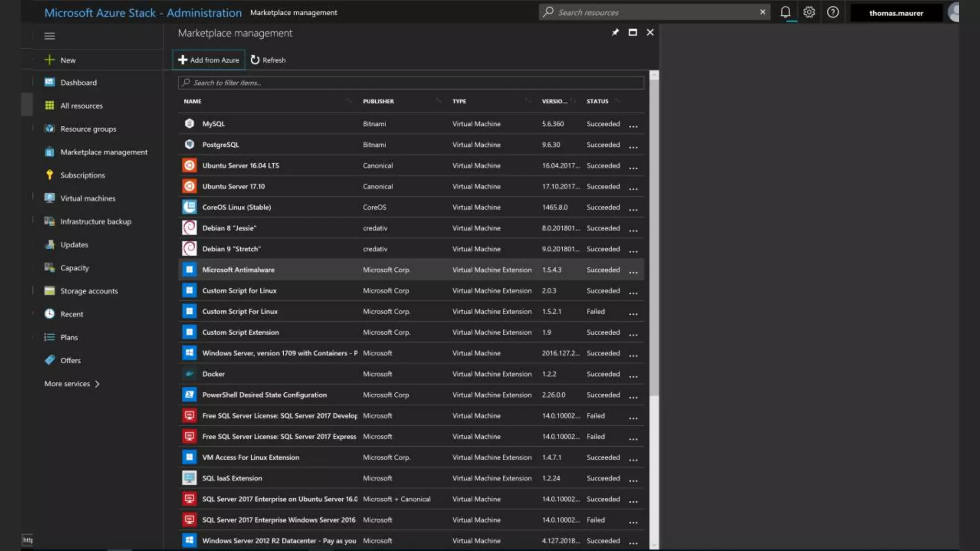Open the notifications bell icon
Screen dimensions: 980x551
tap(785, 12)
